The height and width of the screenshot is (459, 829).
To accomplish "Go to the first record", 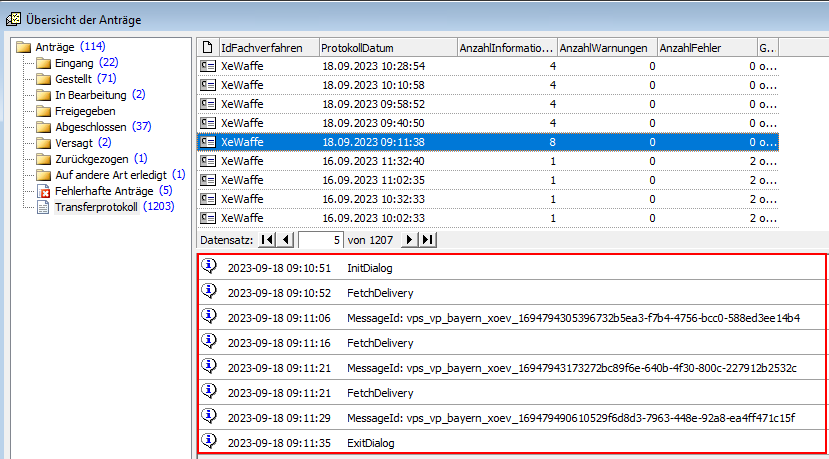I will click(x=268, y=240).
